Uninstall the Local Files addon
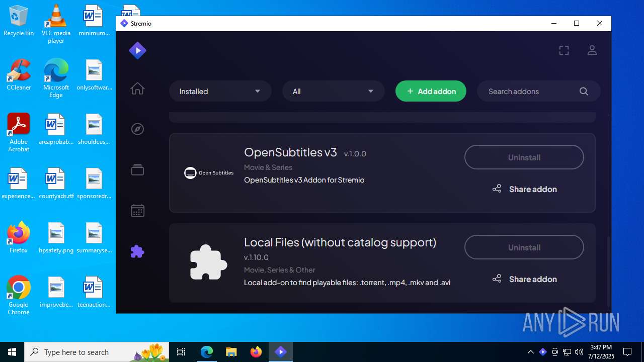 524,247
